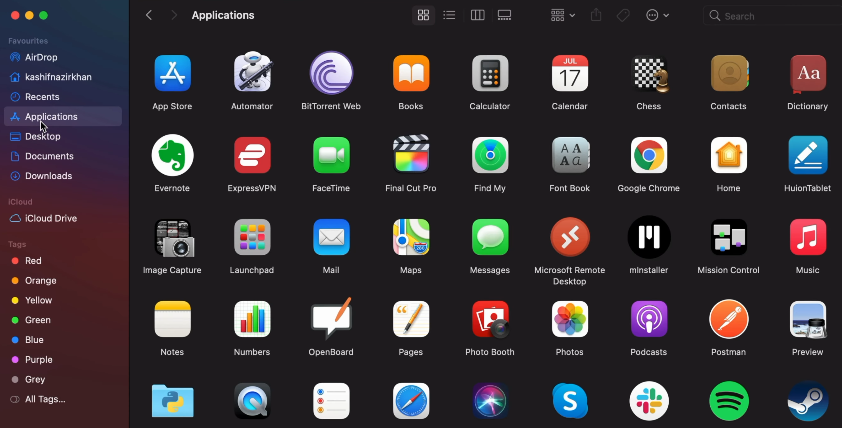The width and height of the screenshot is (842, 428).
Task: Select the HuionTablet app icon
Action: [x=808, y=155]
